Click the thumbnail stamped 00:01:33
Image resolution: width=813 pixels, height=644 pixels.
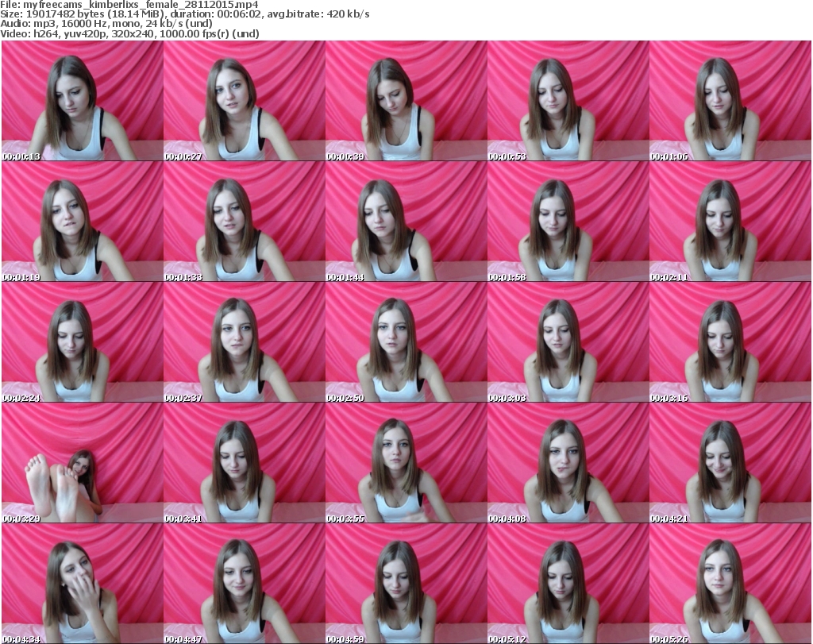pyautogui.click(x=245, y=222)
